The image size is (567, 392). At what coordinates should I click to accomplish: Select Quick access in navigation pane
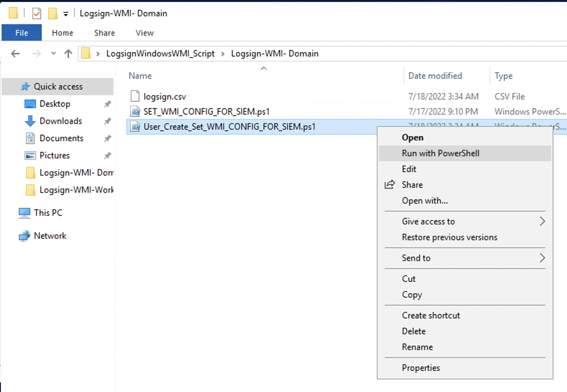pos(58,87)
